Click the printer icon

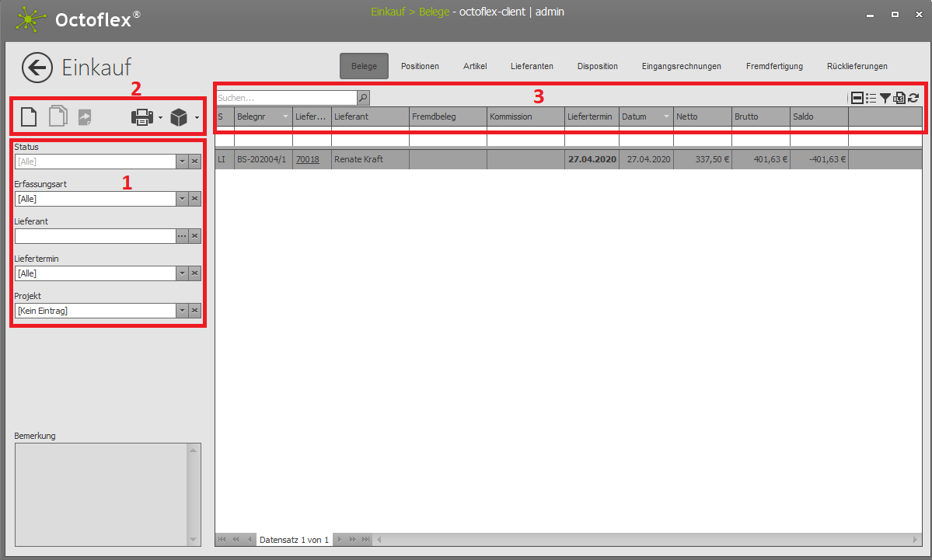point(142,117)
